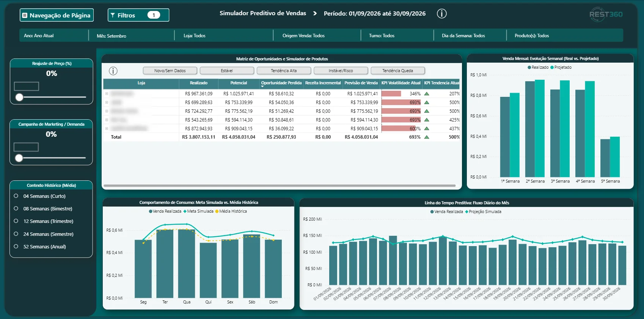Click the Campanha de Marketing / Demanda slider handle
This screenshot has width=644, height=319.
(x=19, y=158)
